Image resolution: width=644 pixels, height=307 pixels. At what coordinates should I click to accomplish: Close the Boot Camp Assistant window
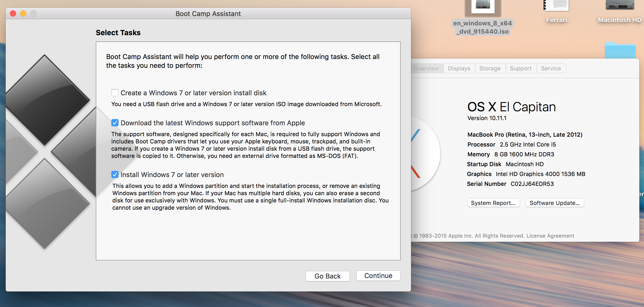(13, 13)
